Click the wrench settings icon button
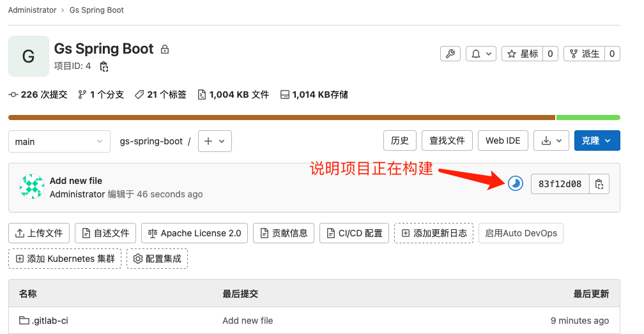The image size is (644, 334). 450,54
